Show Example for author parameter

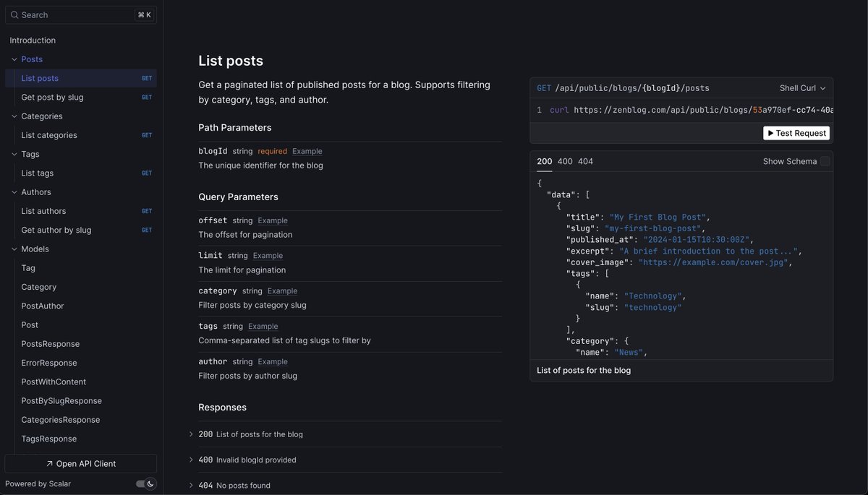tap(273, 362)
